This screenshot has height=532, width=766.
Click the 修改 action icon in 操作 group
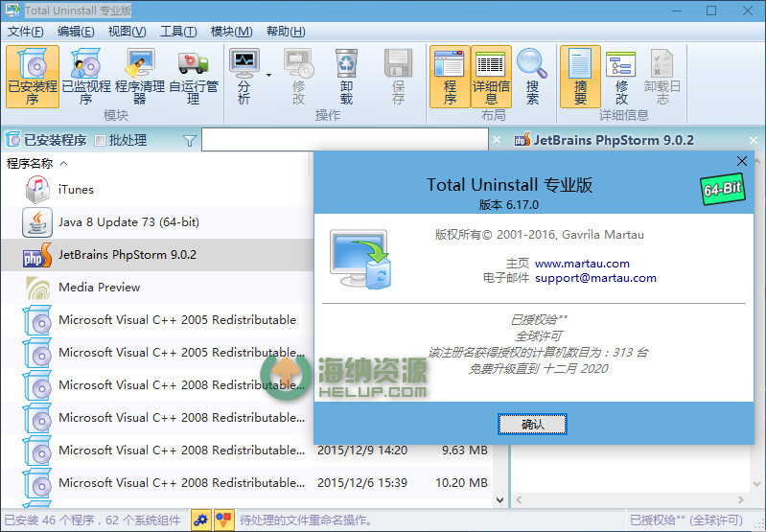(298, 77)
